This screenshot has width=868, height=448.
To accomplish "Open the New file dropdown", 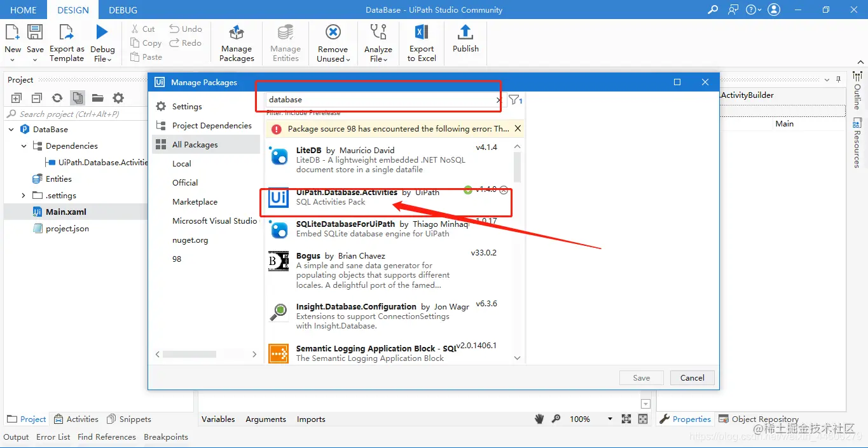I will [x=13, y=43].
